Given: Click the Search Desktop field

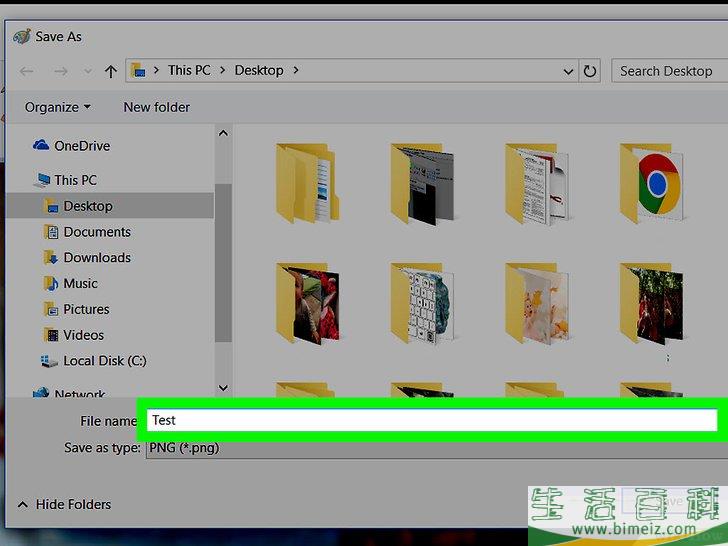Looking at the screenshot, I should click(x=669, y=71).
